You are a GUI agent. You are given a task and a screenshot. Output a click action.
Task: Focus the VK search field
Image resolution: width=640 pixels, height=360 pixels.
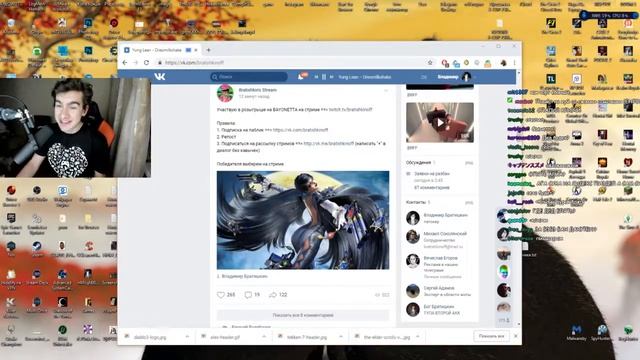(249, 77)
